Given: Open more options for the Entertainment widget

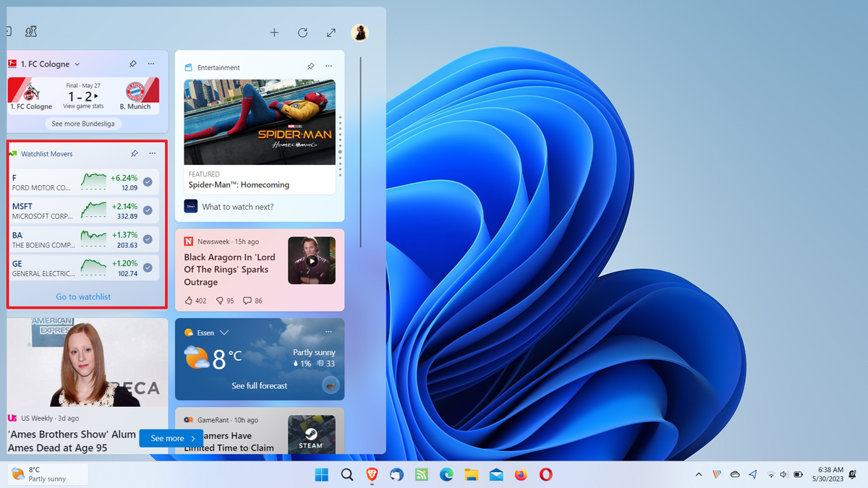Looking at the screenshot, I should coord(328,66).
